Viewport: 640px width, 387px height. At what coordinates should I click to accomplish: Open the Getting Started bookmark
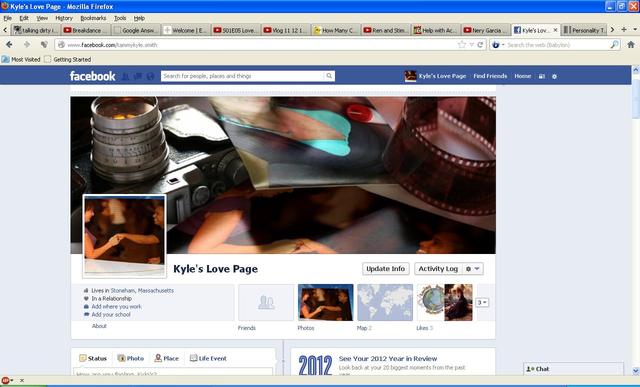click(68, 59)
